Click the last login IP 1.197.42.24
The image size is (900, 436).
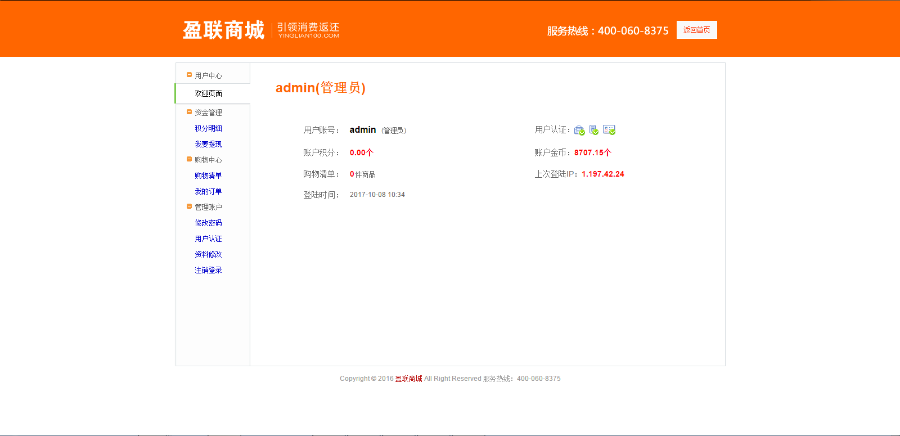click(x=603, y=174)
